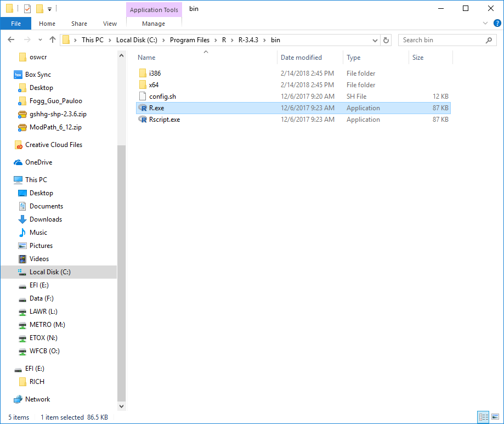Image resolution: width=504 pixels, height=424 pixels.
Task: Open Customize Quick Access Toolbar arrow
Action: [x=49, y=9]
